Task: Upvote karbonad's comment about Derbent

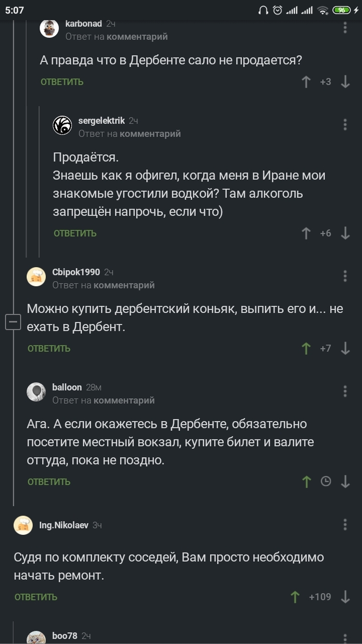Action: pyautogui.click(x=306, y=82)
